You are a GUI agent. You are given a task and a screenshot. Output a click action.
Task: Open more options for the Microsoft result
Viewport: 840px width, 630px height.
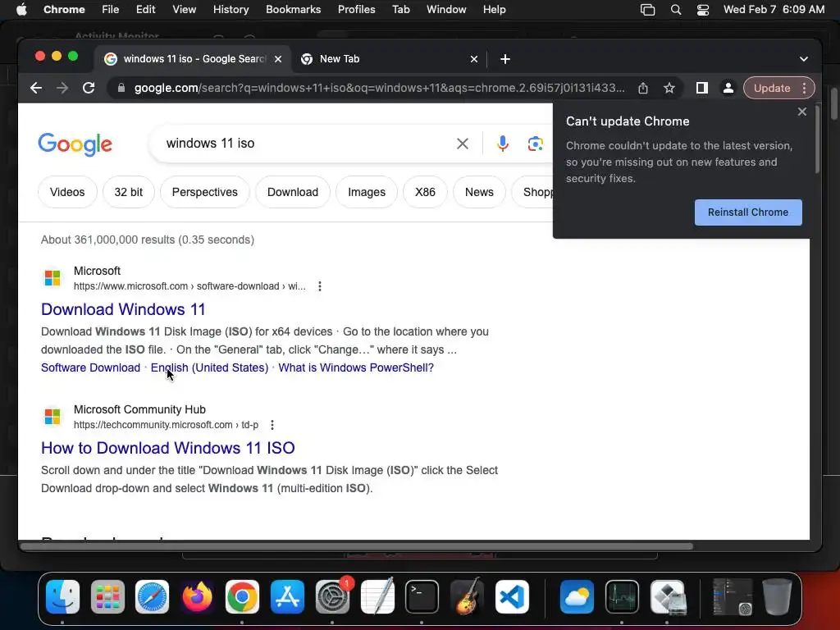tap(320, 286)
